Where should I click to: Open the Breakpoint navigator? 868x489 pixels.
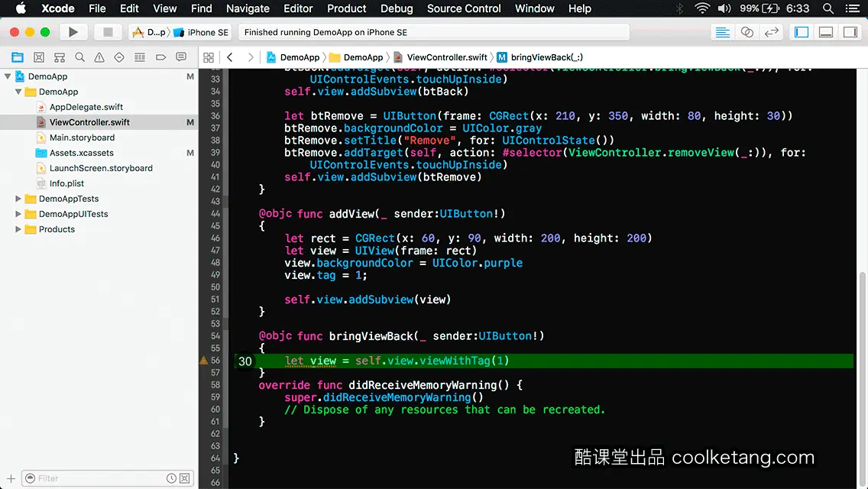160,57
